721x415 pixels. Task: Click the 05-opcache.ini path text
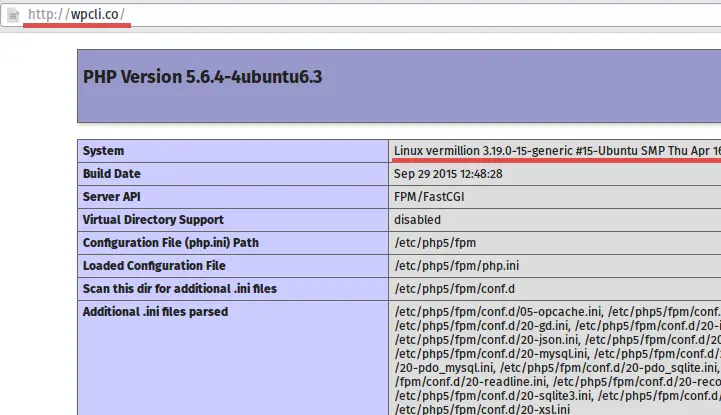point(498,312)
